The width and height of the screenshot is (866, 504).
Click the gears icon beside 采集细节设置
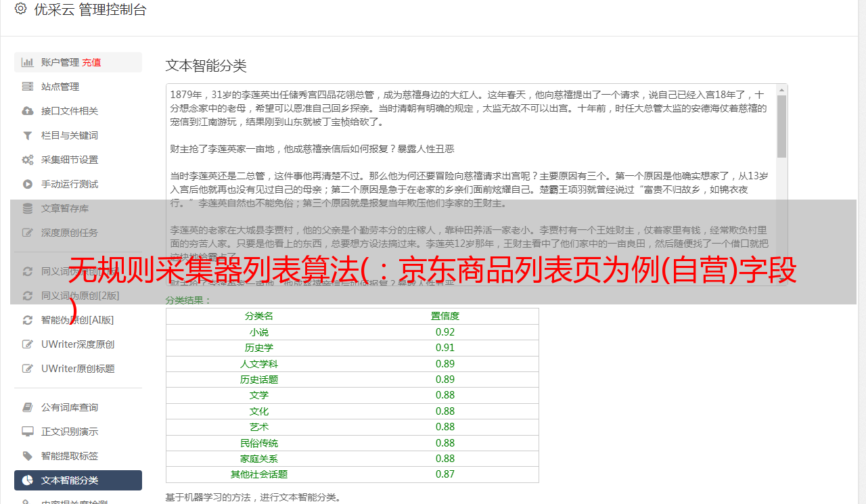coord(28,160)
